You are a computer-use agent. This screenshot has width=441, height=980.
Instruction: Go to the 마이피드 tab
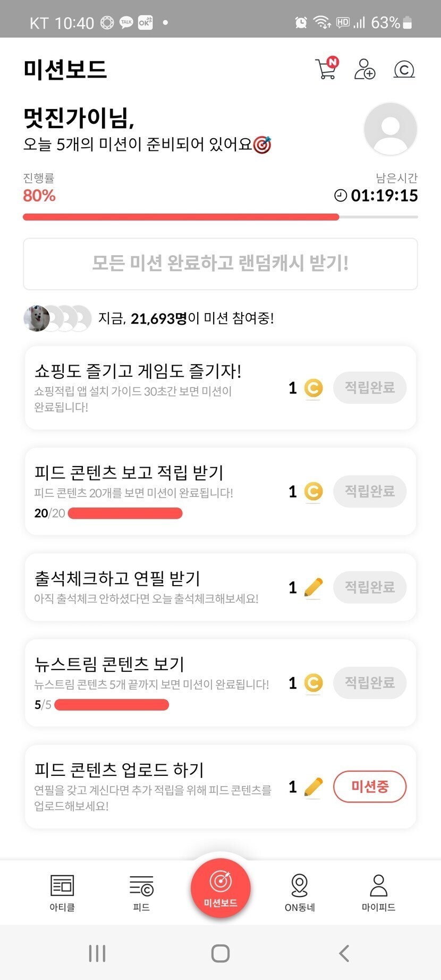378,892
